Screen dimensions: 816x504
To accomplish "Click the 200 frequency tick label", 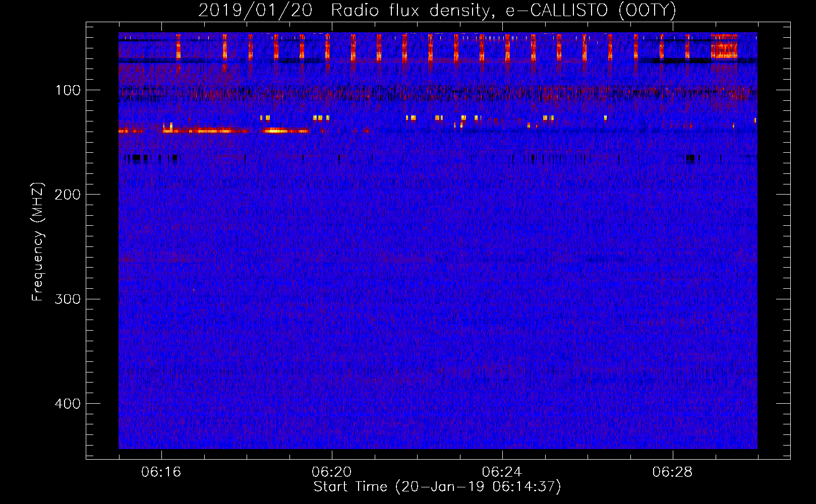I will tap(68, 195).
